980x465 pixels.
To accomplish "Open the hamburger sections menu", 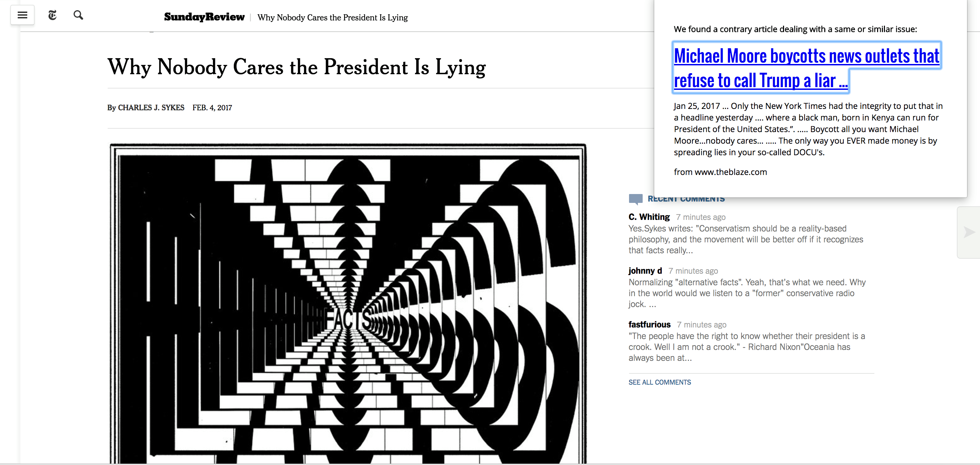I will 22,15.
